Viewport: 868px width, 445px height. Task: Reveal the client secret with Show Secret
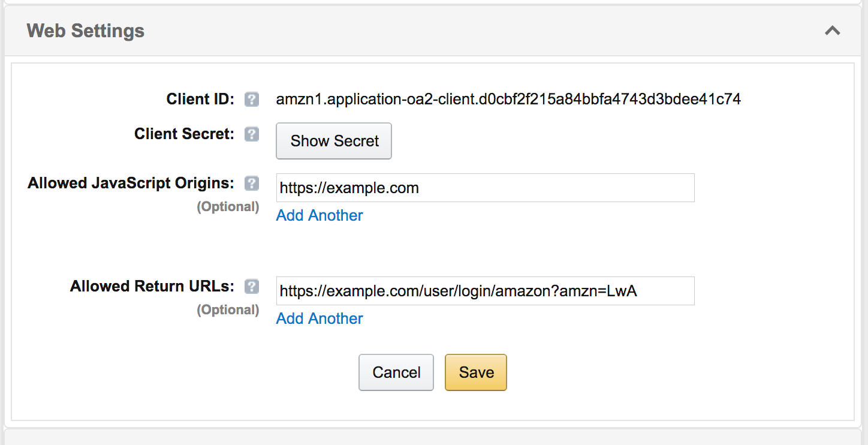pyautogui.click(x=334, y=141)
